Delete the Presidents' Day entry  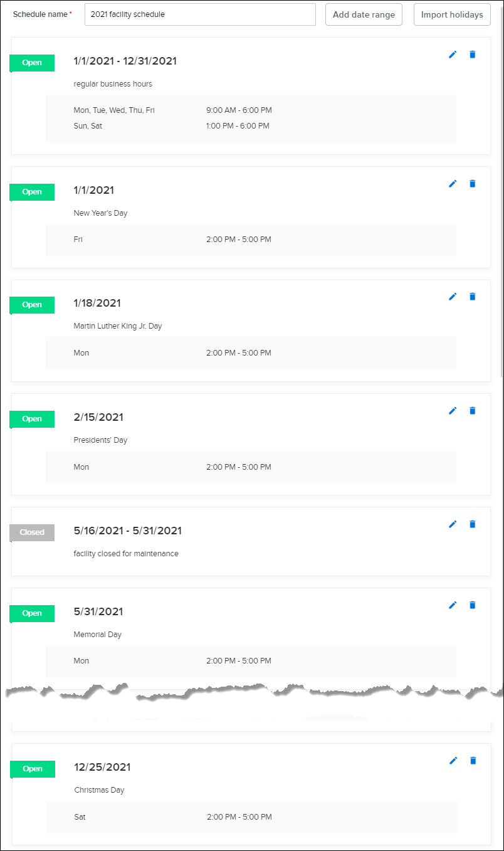[473, 411]
